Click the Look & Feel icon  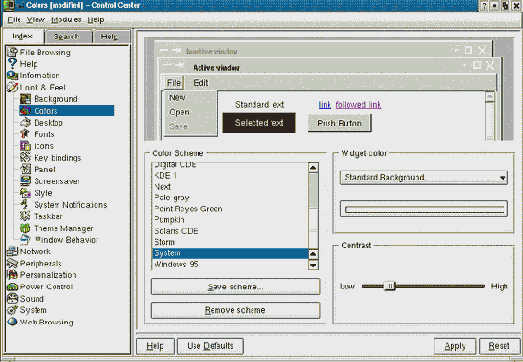[12, 87]
